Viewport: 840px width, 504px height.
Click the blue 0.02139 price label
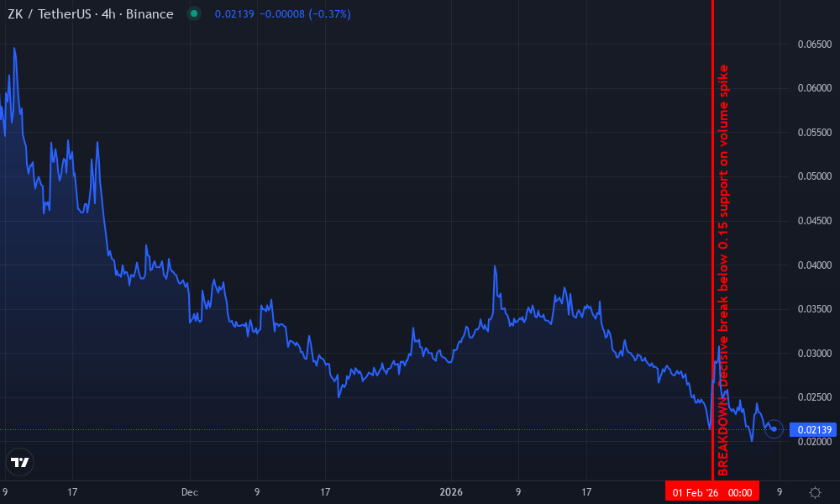point(811,429)
